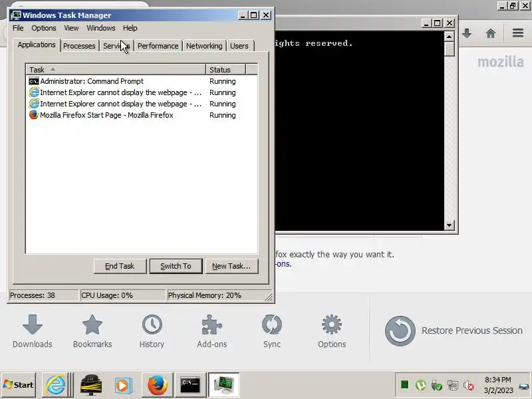Open Task Manager View menu
Image resolution: width=532 pixels, height=399 pixels.
71,28
